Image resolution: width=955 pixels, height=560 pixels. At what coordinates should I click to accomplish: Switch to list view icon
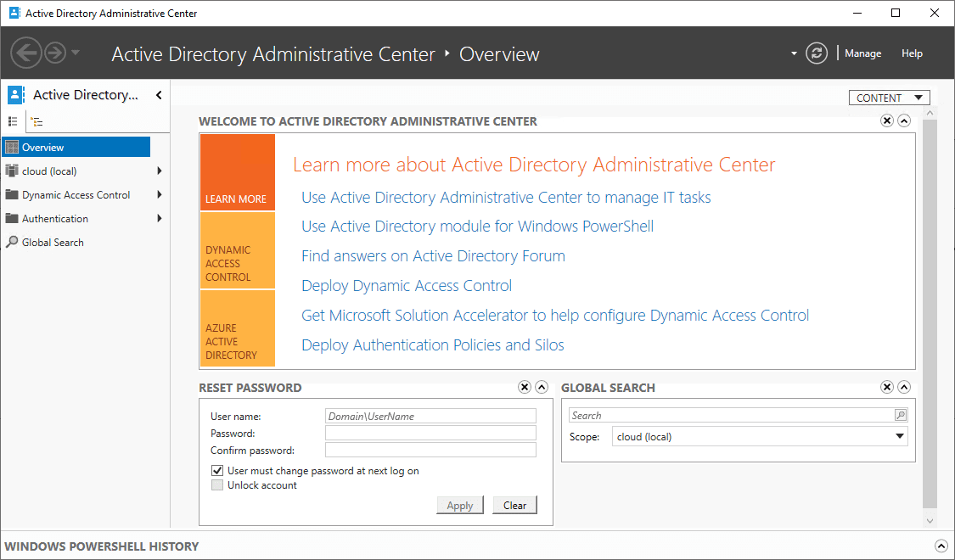(13, 121)
